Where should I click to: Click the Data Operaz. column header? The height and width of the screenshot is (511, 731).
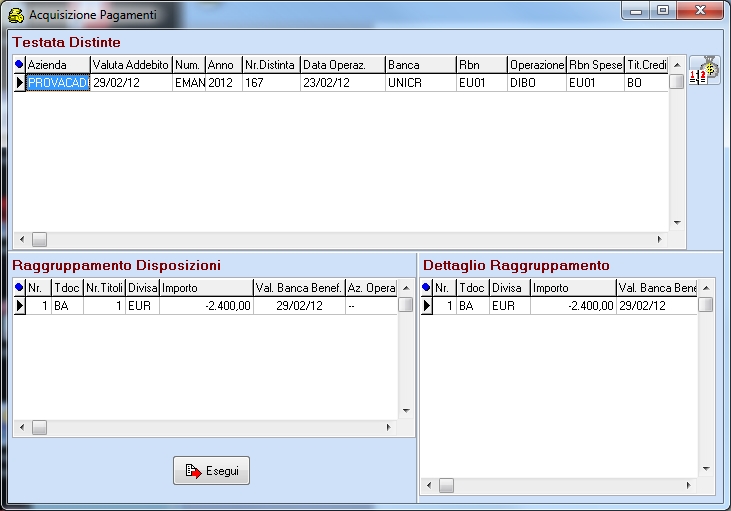tap(343, 64)
